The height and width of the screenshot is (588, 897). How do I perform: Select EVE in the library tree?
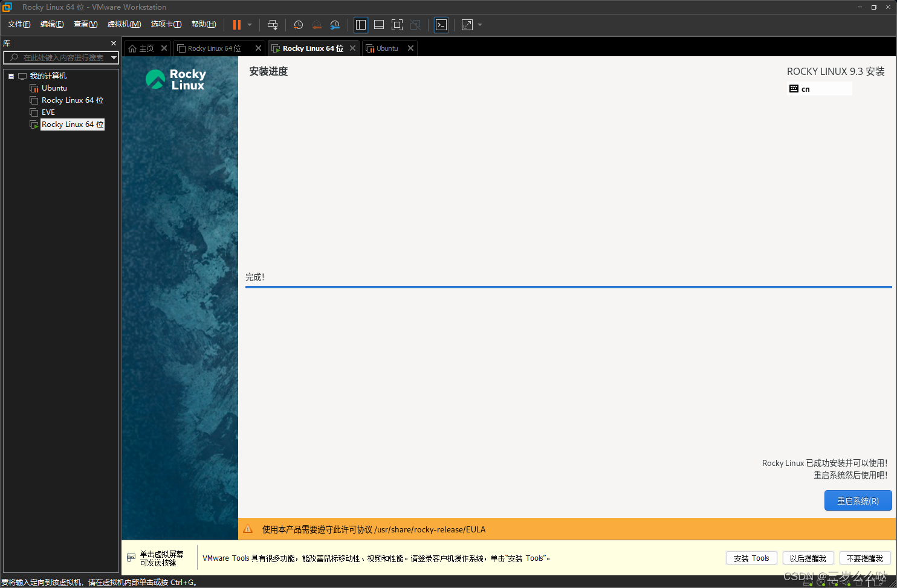point(48,112)
